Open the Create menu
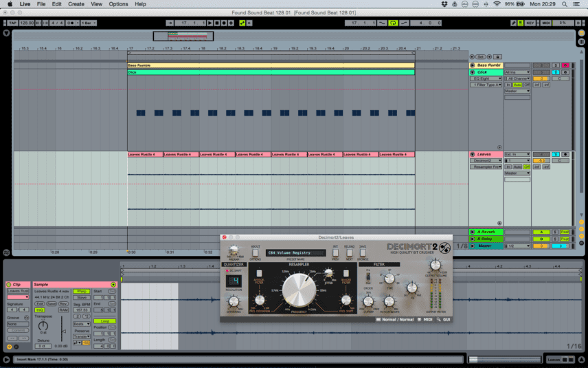Screen dimensions: 588x368 76,4
